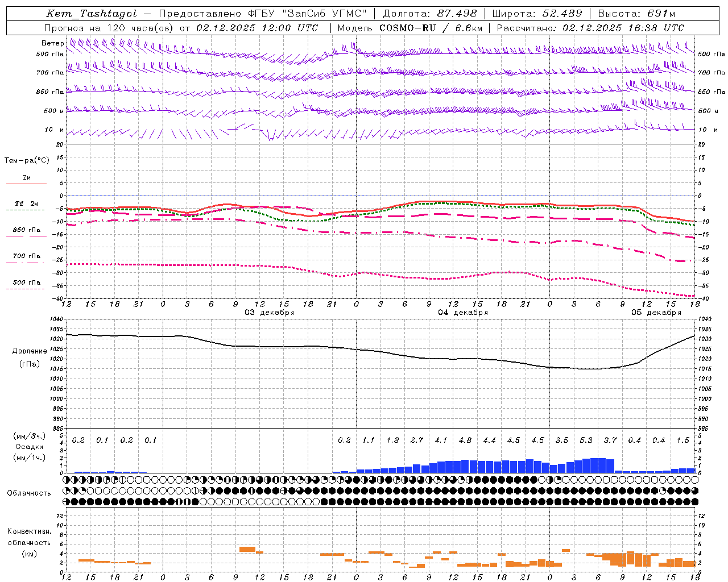This screenshot has width=728, height=582.
Task: Click the 2.7 precipitation value
Action: 417,440
